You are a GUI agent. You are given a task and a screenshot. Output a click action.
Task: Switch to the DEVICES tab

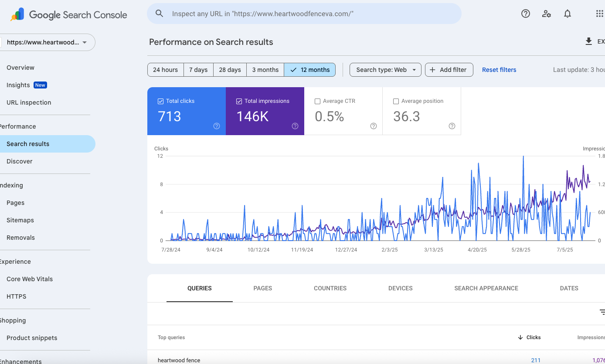pyautogui.click(x=401, y=288)
